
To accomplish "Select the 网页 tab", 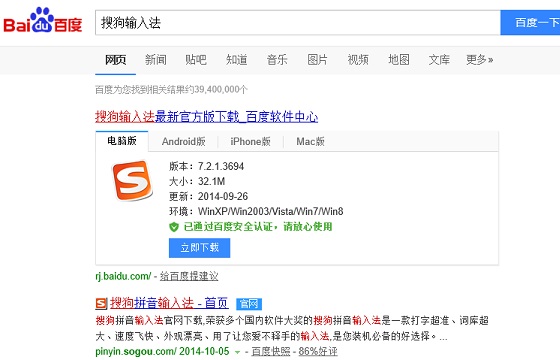I will 115,60.
